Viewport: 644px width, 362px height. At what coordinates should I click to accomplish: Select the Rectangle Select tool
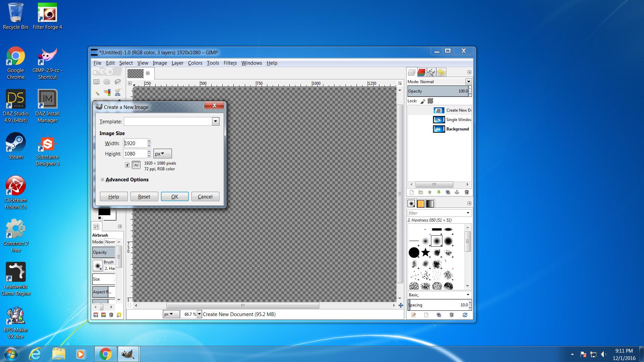(x=97, y=81)
